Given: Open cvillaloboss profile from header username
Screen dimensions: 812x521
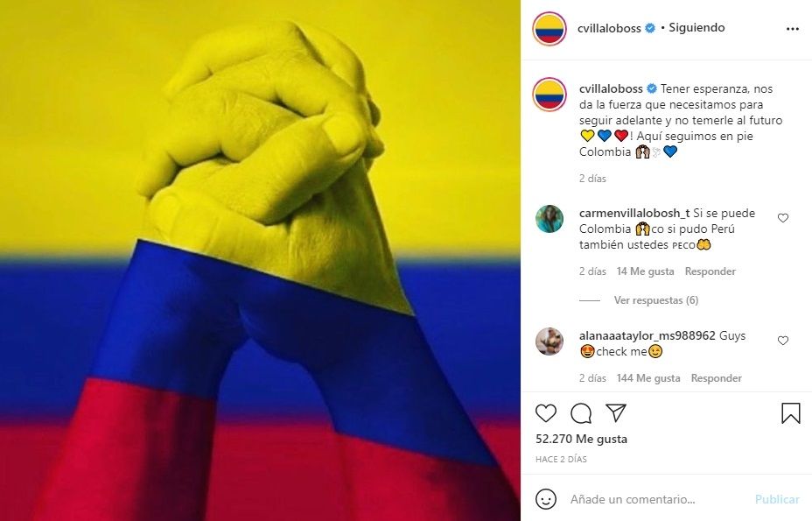Looking at the screenshot, I should point(609,29).
